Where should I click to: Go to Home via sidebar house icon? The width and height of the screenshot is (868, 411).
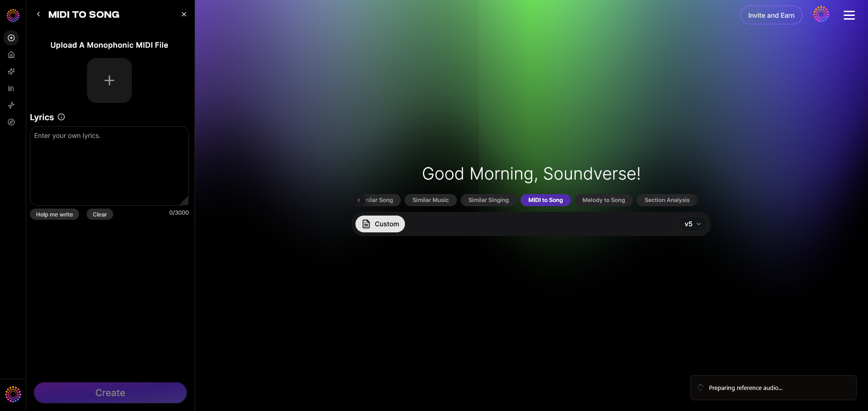[11, 55]
